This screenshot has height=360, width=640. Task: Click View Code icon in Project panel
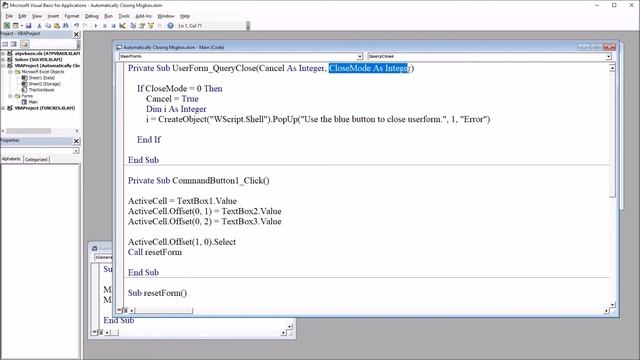(5, 44)
